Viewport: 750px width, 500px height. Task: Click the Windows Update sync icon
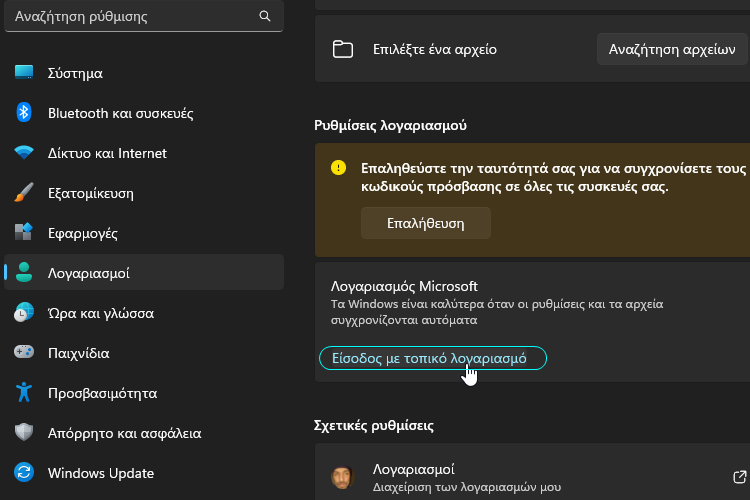tap(24, 472)
